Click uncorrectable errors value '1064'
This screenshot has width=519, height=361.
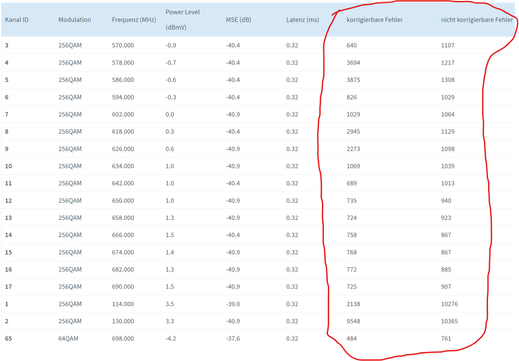point(448,115)
